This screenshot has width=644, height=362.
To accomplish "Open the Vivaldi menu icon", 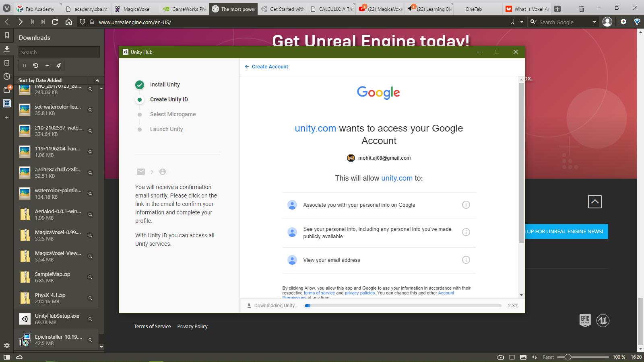I will click(7, 8).
